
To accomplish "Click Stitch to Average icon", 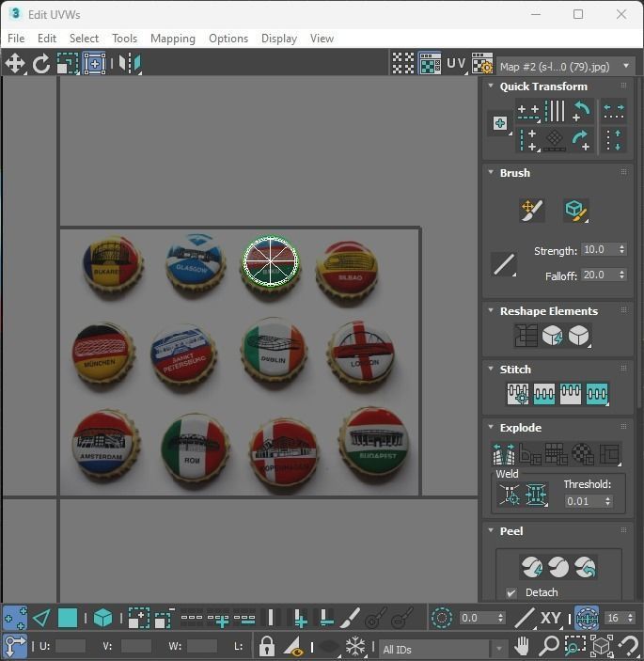I will click(x=544, y=394).
